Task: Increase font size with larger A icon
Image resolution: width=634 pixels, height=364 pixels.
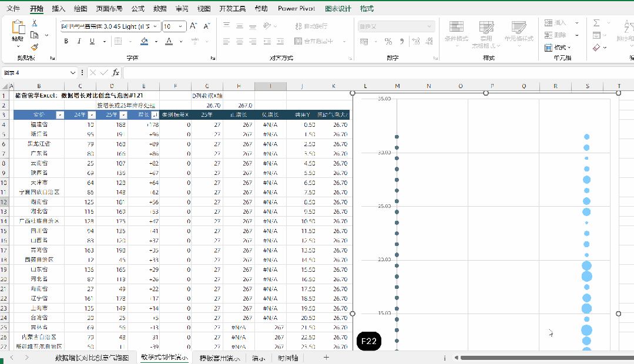Action: (193, 26)
